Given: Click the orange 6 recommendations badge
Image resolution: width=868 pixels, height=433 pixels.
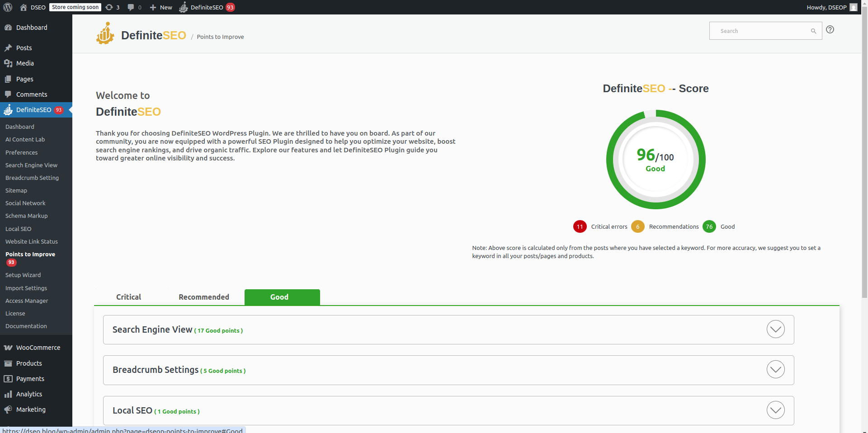Looking at the screenshot, I should [638, 226].
